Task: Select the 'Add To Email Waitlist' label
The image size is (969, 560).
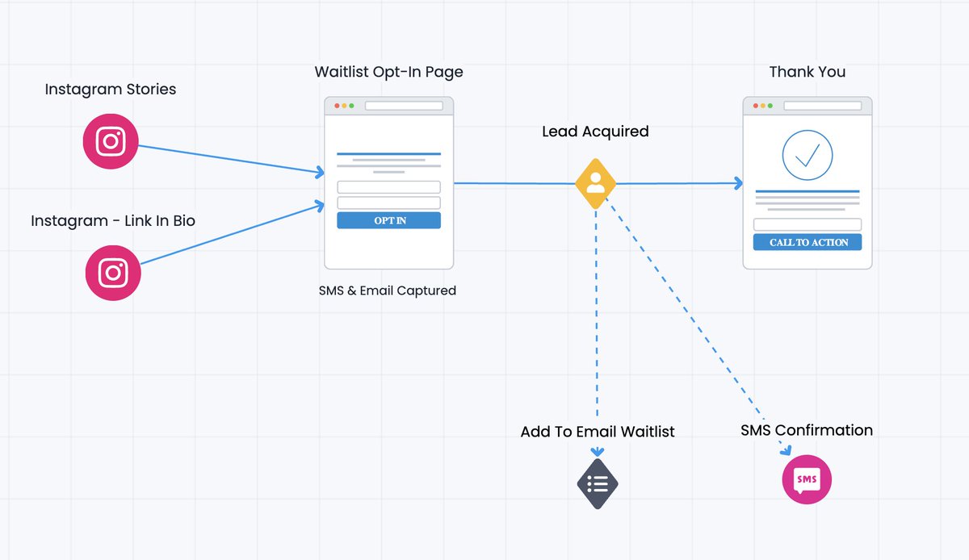Action: click(598, 432)
